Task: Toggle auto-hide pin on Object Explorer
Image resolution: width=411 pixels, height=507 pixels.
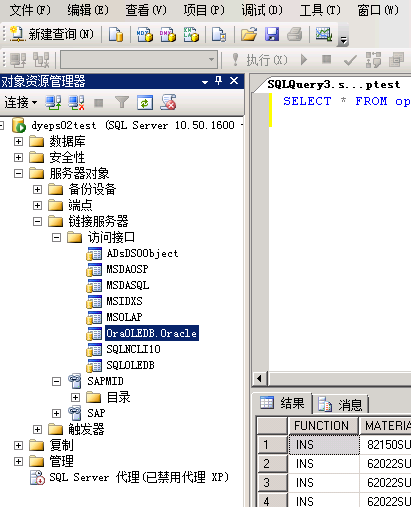Action: 218,81
